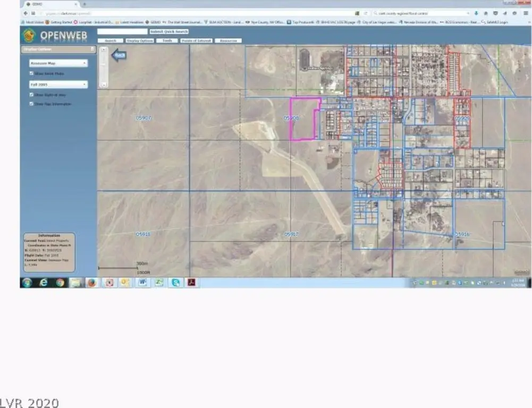The image size is (532, 408).
Task: Open Adobe Acrobat from the taskbar
Action: [191, 283]
